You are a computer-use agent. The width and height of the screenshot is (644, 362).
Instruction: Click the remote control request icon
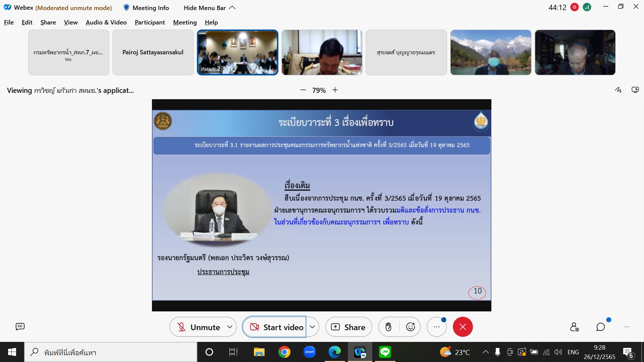coord(635,90)
